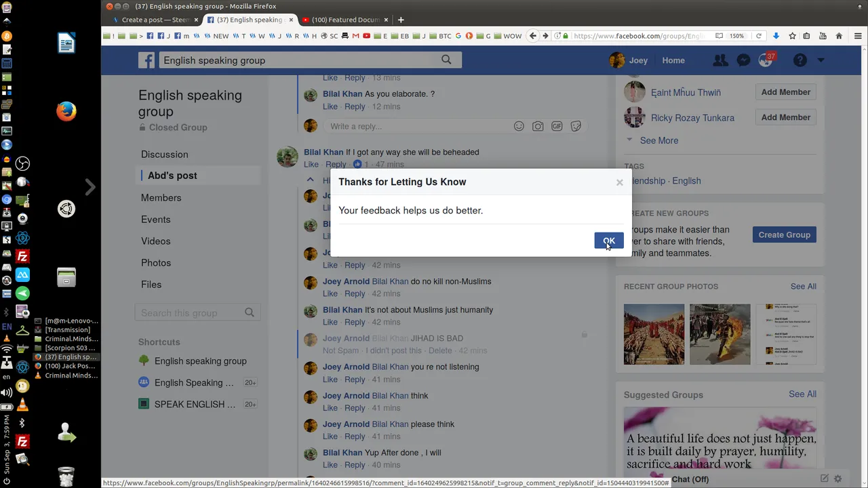The width and height of the screenshot is (868, 488).
Task: Switch to the Transmission window in task list
Action: [67, 329]
